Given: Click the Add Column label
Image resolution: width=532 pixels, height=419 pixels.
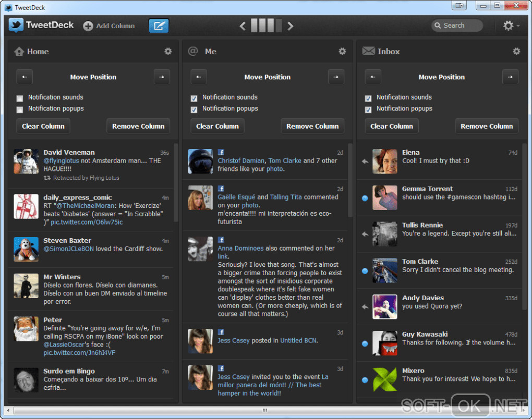Looking at the screenshot, I should point(115,26).
